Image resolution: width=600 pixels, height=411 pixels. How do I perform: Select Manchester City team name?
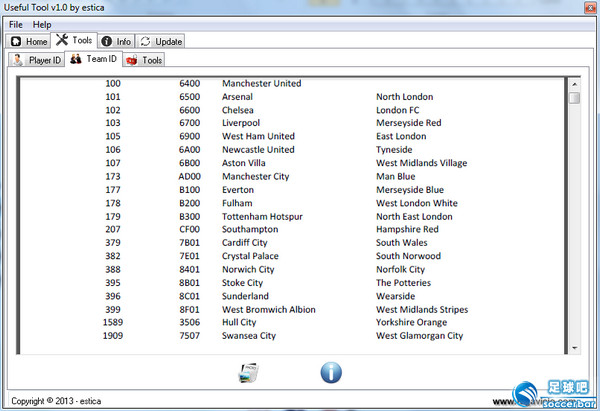point(256,176)
